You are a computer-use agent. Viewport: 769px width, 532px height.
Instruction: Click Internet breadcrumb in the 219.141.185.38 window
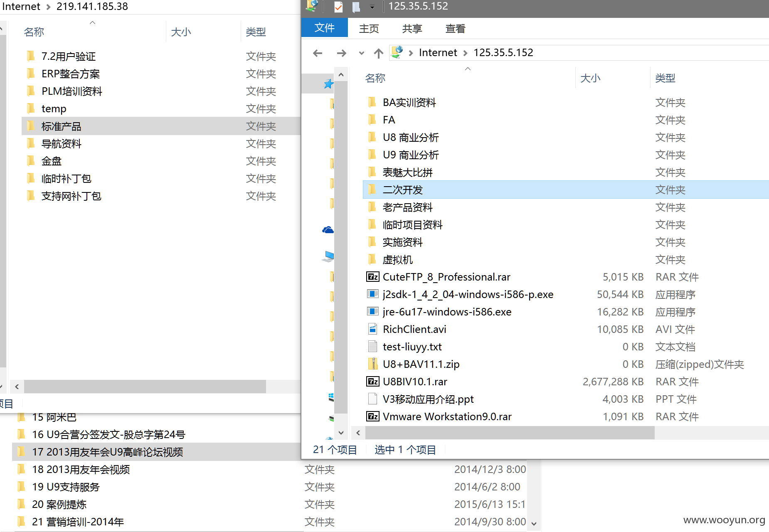21,7
